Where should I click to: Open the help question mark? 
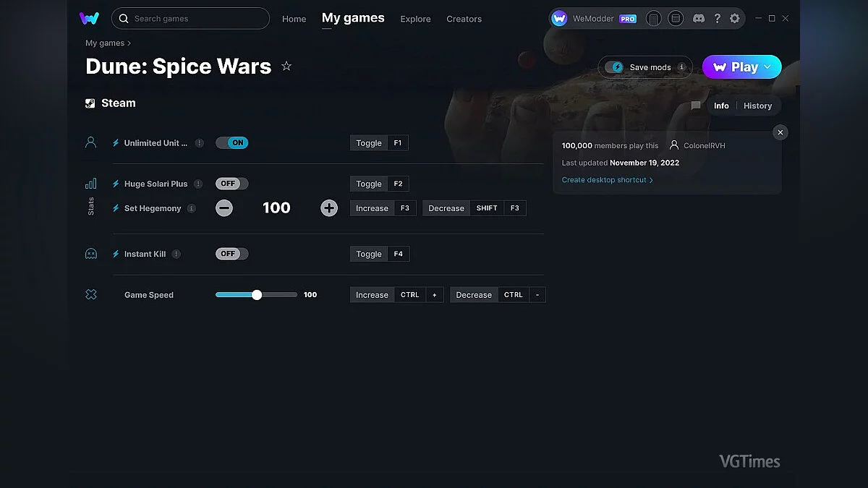717,19
